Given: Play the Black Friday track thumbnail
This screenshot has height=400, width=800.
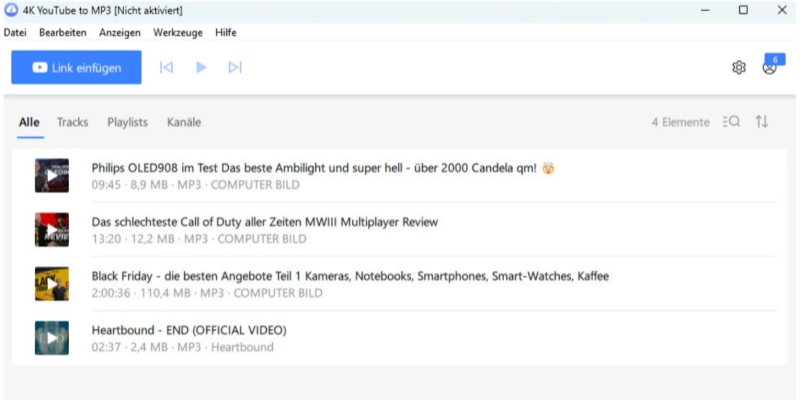Looking at the screenshot, I should pyautogui.click(x=52, y=284).
